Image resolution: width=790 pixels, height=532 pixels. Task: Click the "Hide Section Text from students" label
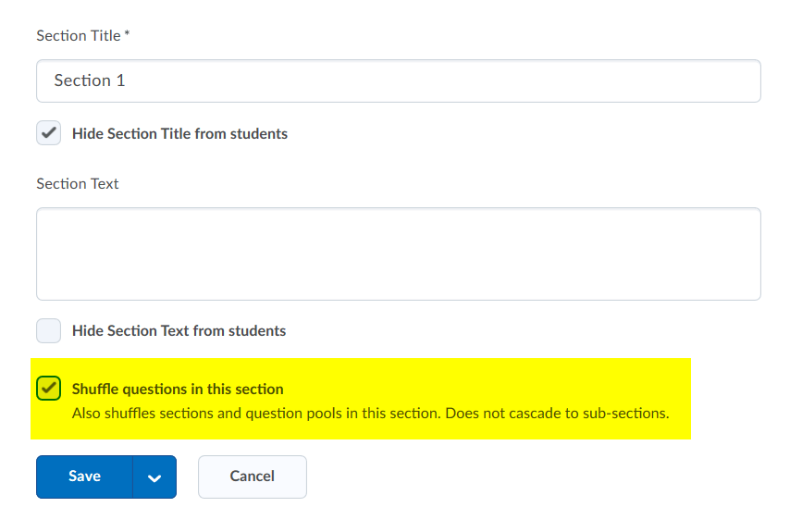[x=179, y=330]
